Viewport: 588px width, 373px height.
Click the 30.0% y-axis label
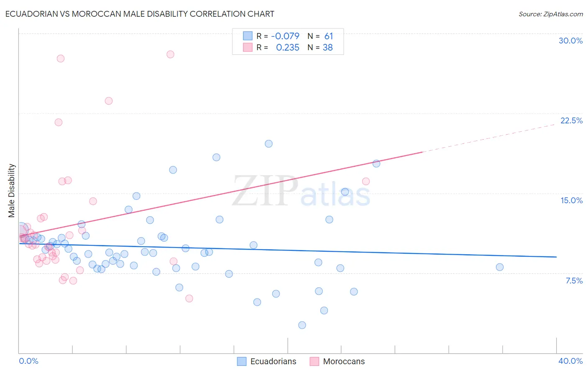[570, 41]
